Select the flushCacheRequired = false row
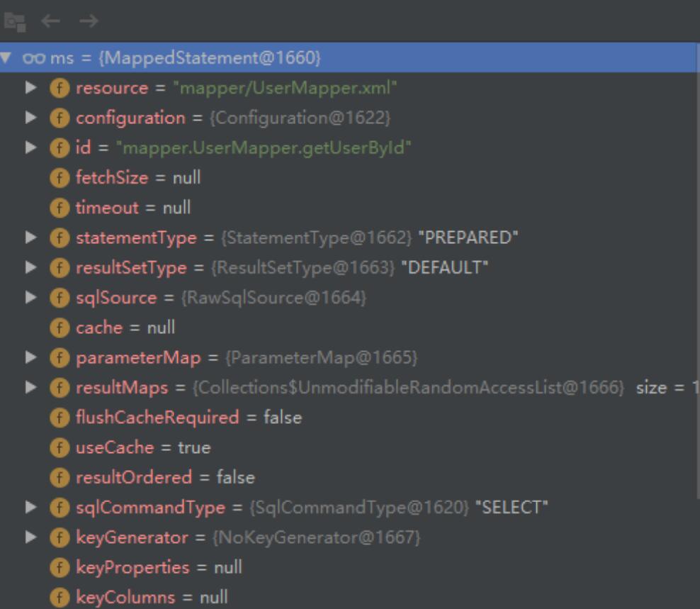Image resolution: width=700 pixels, height=609 pixels. [x=188, y=418]
